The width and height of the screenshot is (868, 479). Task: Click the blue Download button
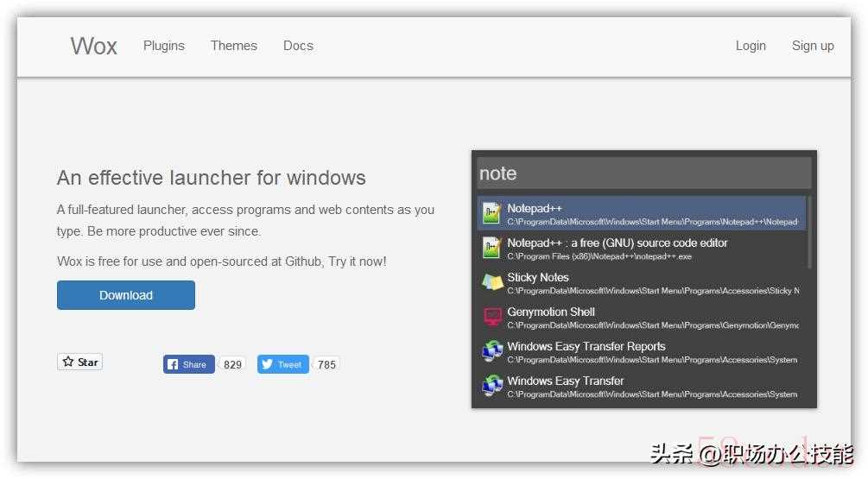[x=125, y=295]
